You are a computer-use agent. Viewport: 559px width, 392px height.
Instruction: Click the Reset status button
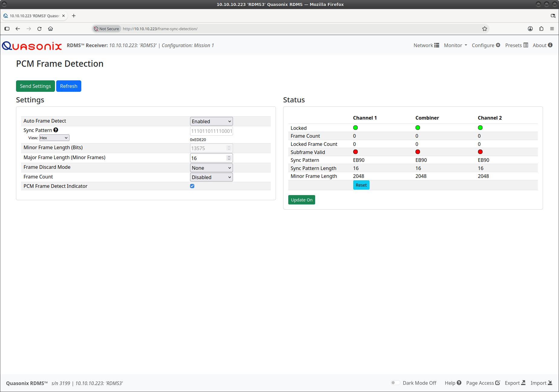click(361, 185)
